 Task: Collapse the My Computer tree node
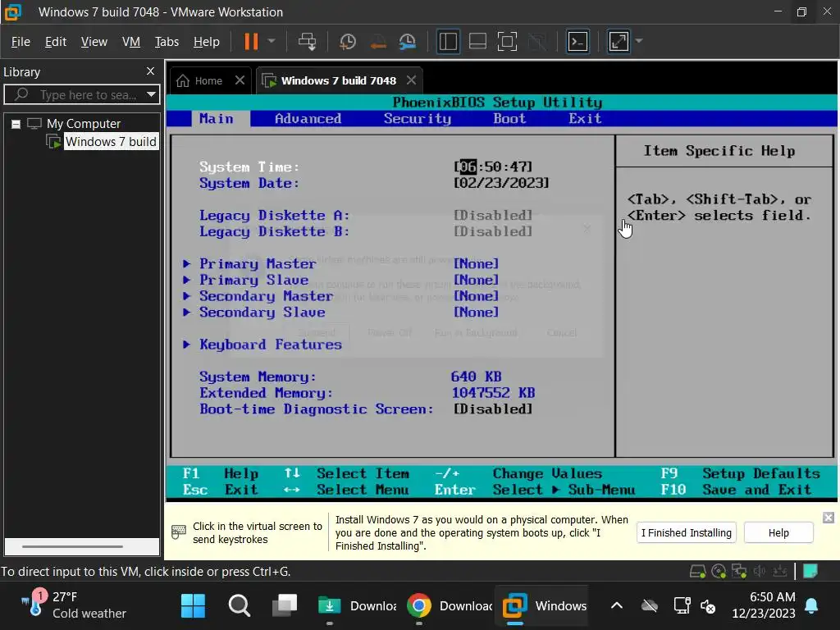(x=16, y=125)
